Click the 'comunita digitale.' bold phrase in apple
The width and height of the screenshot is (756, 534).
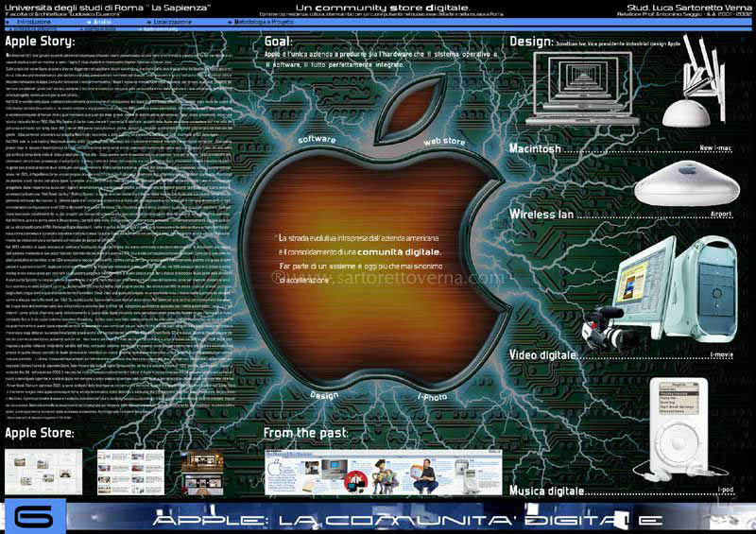point(399,251)
